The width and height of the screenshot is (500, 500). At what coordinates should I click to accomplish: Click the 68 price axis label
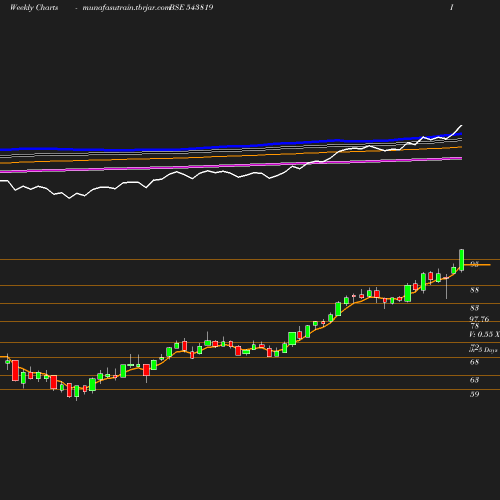(474, 362)
